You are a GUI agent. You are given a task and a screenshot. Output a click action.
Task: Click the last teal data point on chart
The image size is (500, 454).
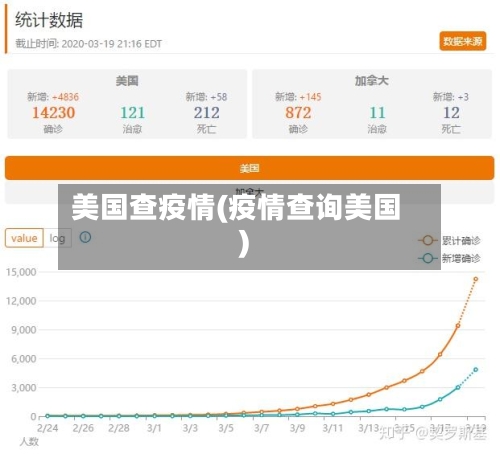tap(476, 369)
